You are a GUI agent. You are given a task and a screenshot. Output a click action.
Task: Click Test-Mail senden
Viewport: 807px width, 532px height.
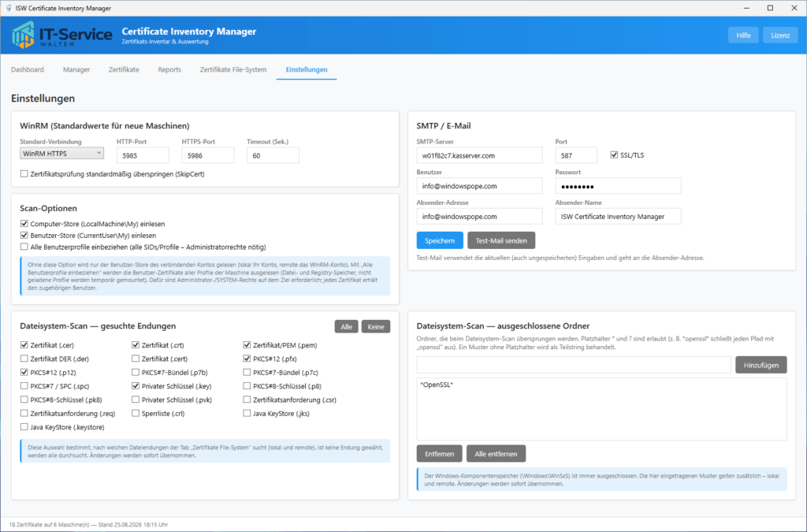tap(500, 240)
